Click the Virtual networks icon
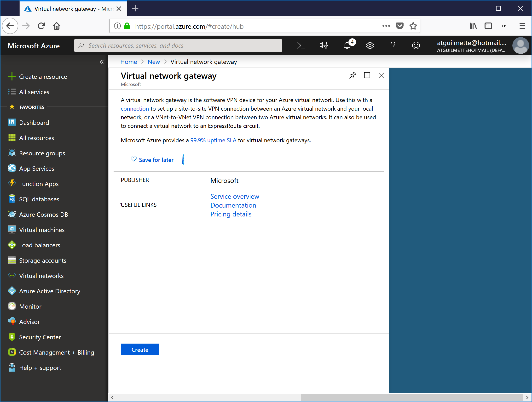Screen dimensions: 532x402 [x=12, y=275]
